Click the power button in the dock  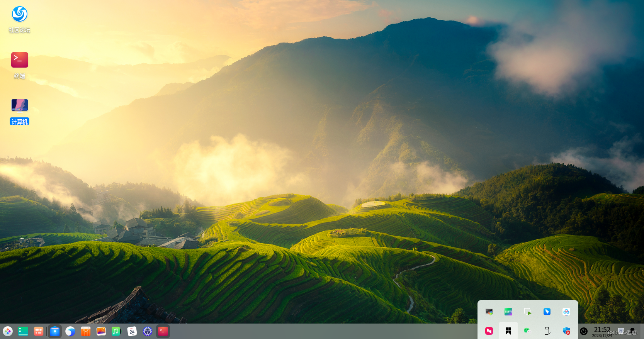click(584, 331)
